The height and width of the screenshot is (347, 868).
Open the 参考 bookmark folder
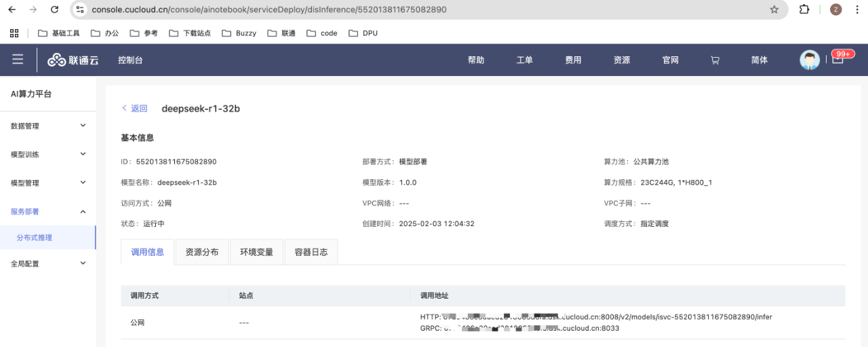pyautogui.click(x=144, y=33)
